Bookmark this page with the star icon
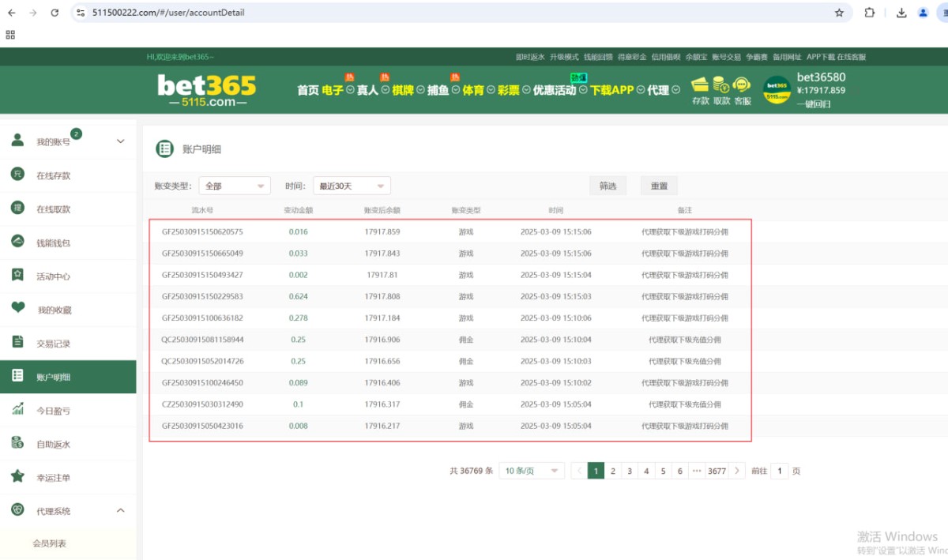 click(x=839, y=13)
